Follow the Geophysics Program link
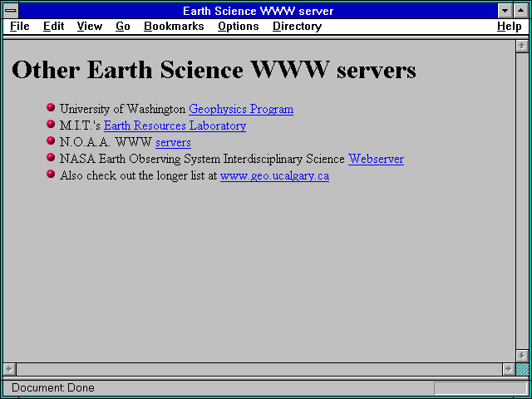Image resolution: width=532 pixels, height=399 pixels. pos(241,109)
